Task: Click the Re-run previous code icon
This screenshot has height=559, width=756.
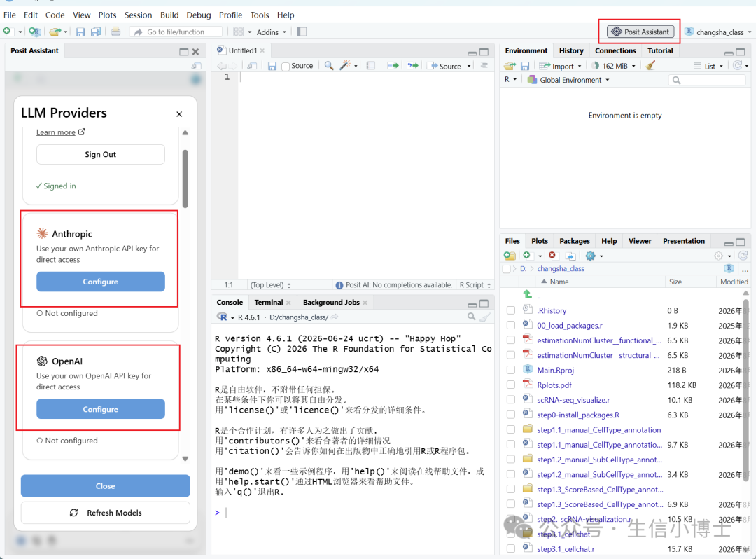Action: click(x=413, y=66)
